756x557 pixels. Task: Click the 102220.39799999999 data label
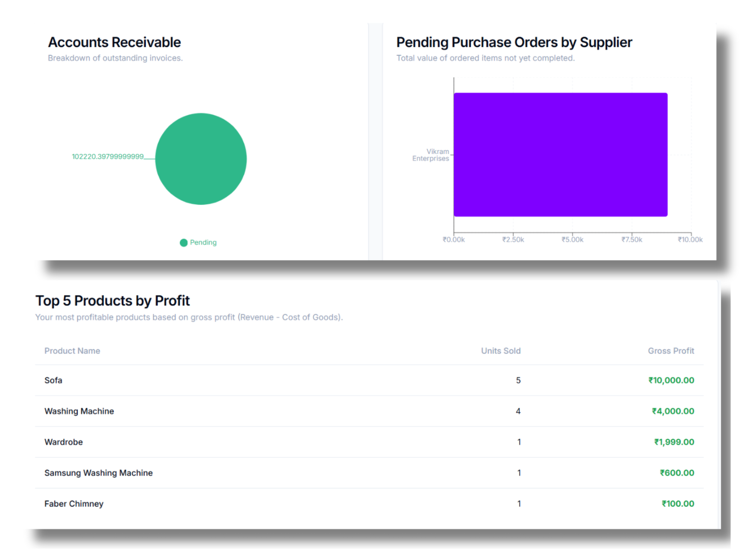click(x=108, y=157)
